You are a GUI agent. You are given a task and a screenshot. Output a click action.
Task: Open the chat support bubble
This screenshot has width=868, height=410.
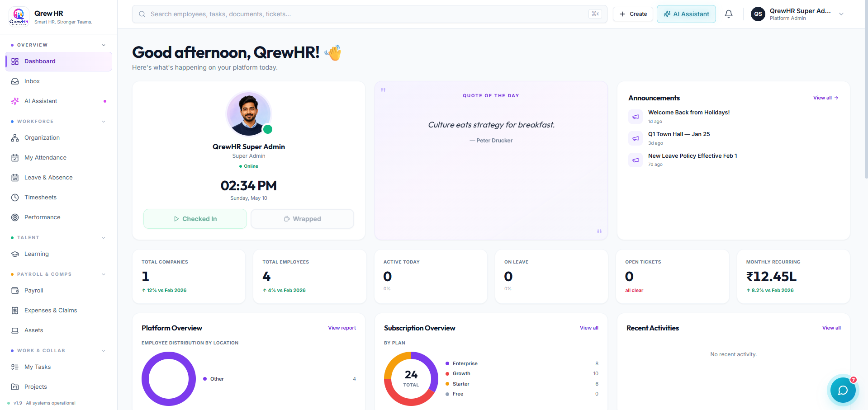[x=843, y=390]
